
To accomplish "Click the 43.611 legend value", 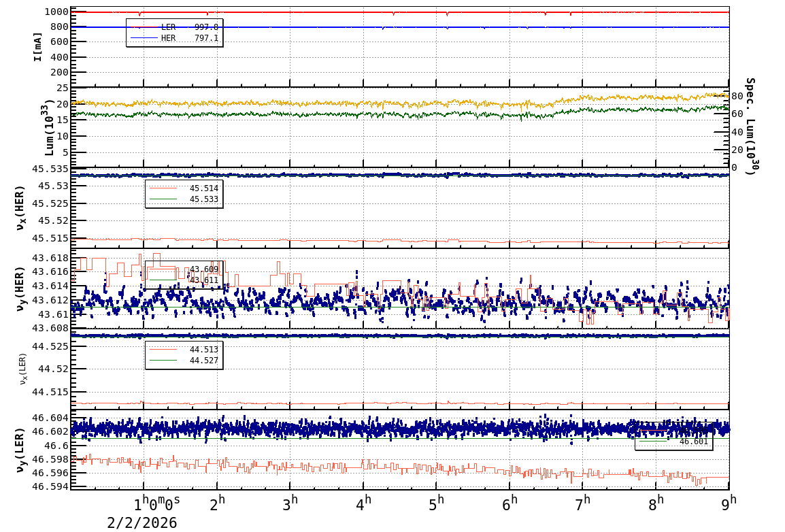I will coord(204,280).
